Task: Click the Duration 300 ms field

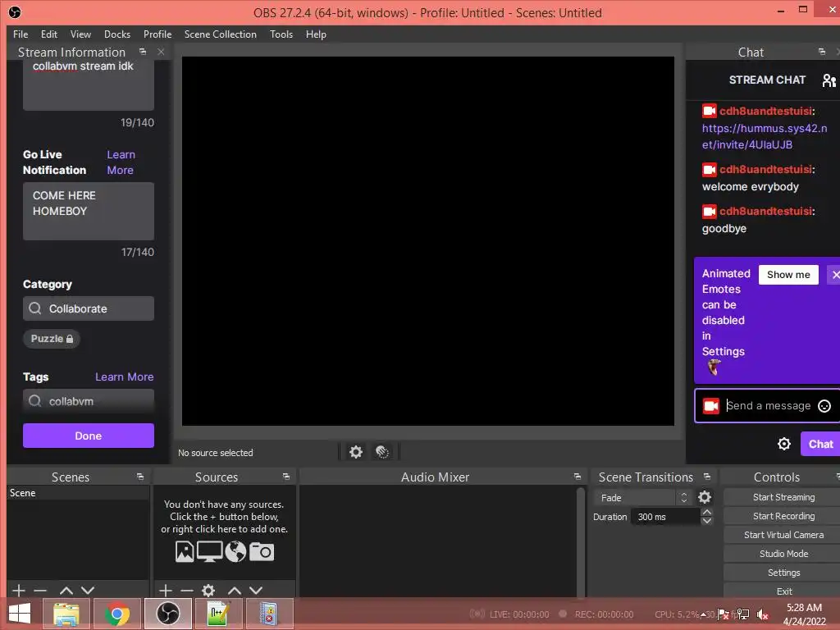Action: click(666, 517)
